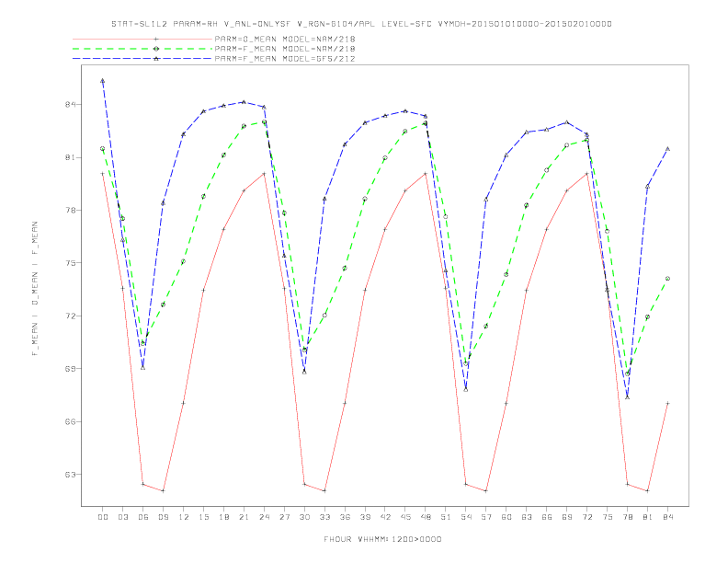Click x-axis tick label 12
This screenshot has height=563, width=728.
pyautogui.click(x=184, y=517)
